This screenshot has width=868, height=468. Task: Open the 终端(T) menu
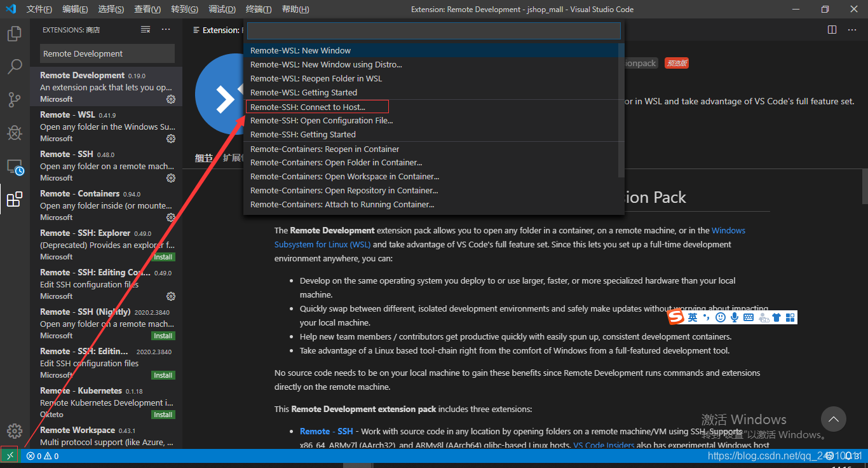[259, 10]
